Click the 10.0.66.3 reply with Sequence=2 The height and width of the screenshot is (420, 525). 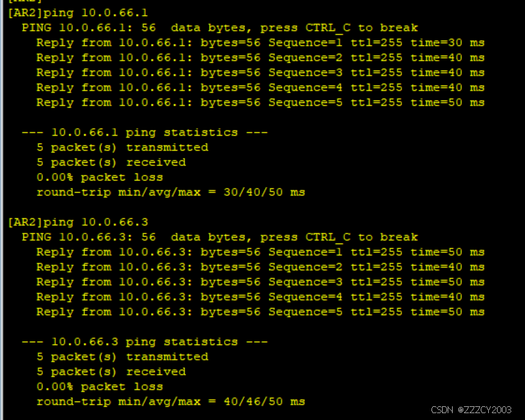(260, 267)
